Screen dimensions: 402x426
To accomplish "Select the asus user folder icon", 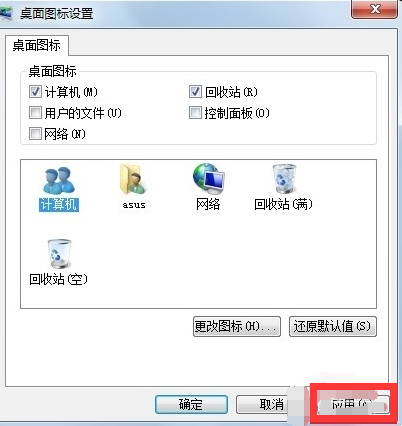I will pyautogui.click(x=133, y=179).
